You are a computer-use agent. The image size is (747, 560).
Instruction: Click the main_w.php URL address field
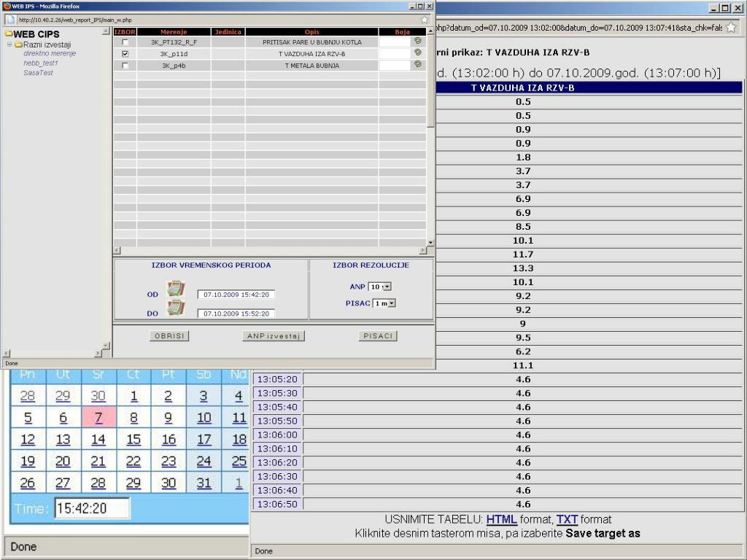click(x=217, y=20)
